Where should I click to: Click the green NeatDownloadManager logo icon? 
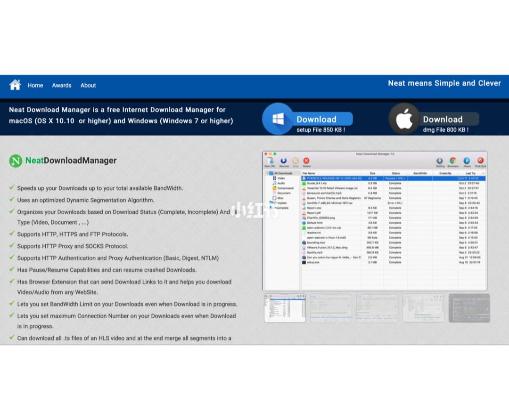coord(16,161)
